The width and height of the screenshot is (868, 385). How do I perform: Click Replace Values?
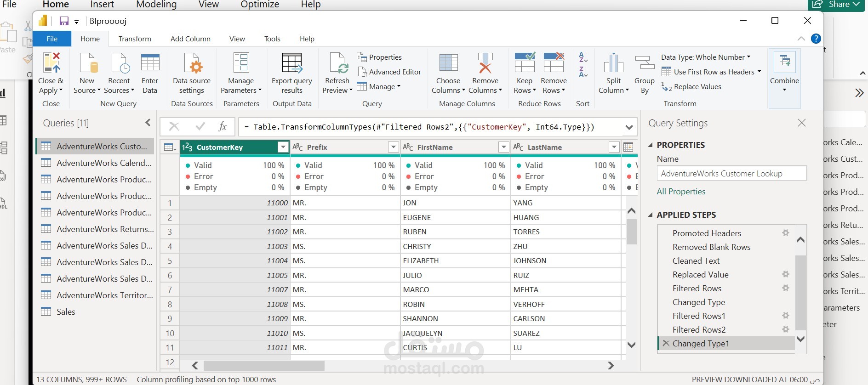[x=691, y=86]
